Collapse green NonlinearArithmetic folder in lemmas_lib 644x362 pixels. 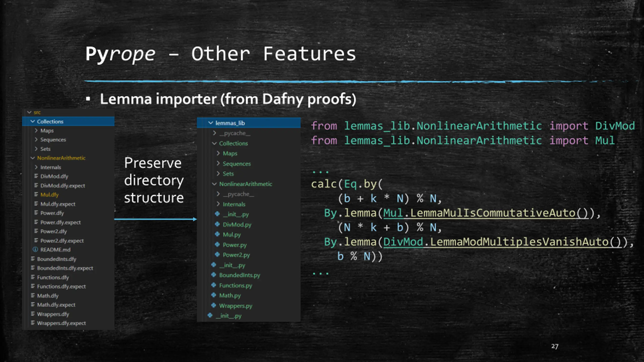(x=214, y=184)
